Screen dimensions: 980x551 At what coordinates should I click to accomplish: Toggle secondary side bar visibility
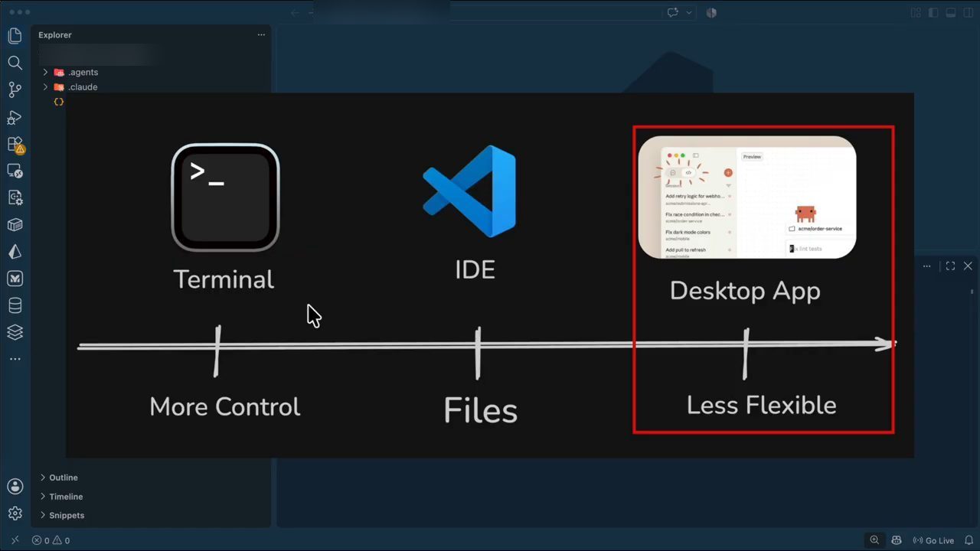969,12
